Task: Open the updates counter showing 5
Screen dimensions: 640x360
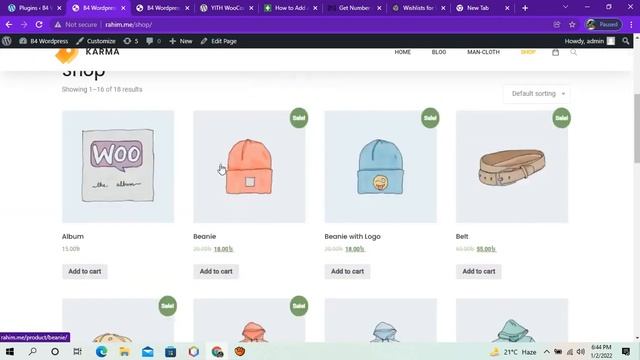Action: tap(131, 41)
